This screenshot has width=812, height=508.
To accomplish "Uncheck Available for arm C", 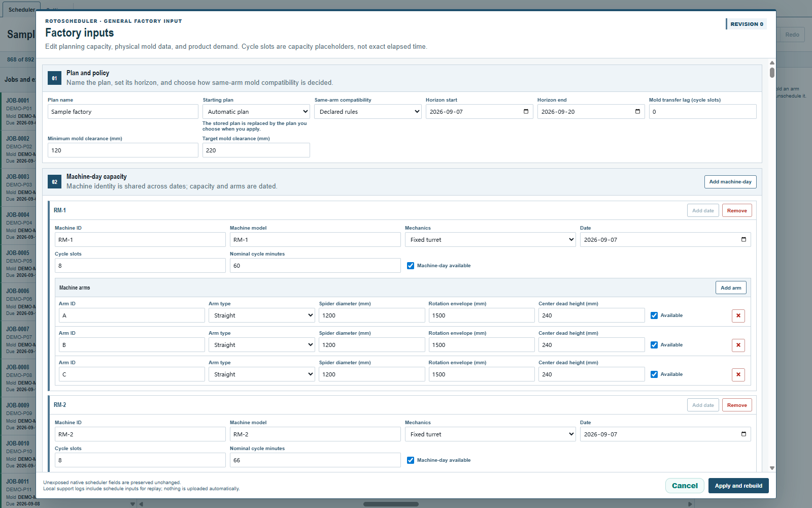I will click(654, 374).
